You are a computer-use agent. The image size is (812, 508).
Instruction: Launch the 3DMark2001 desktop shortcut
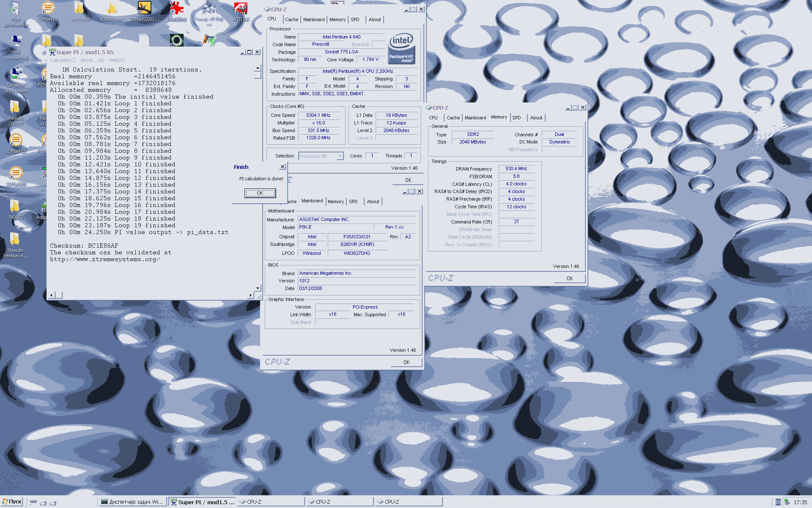144,12
